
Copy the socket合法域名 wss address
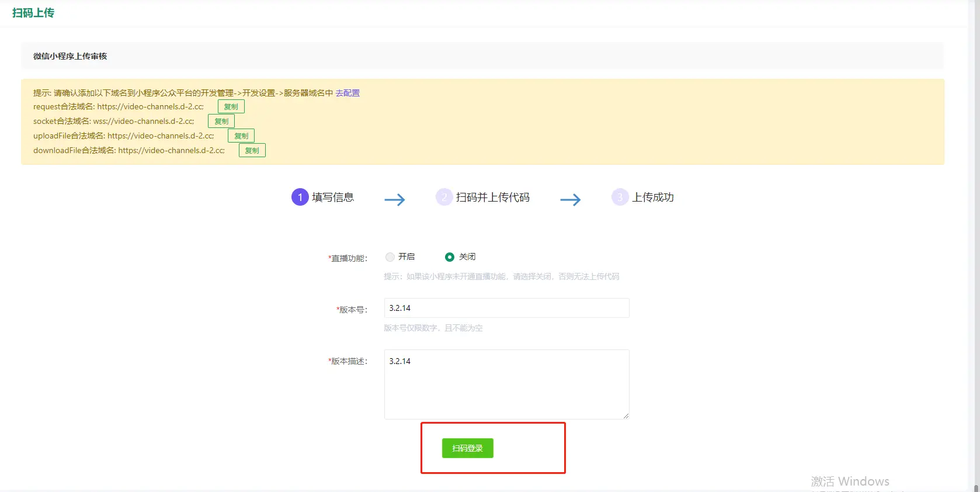221,122
